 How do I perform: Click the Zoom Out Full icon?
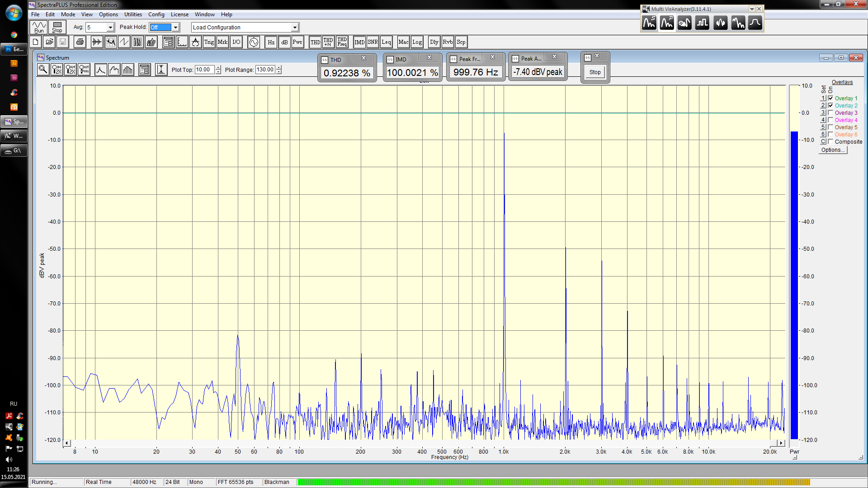click(x=84, y=70)
